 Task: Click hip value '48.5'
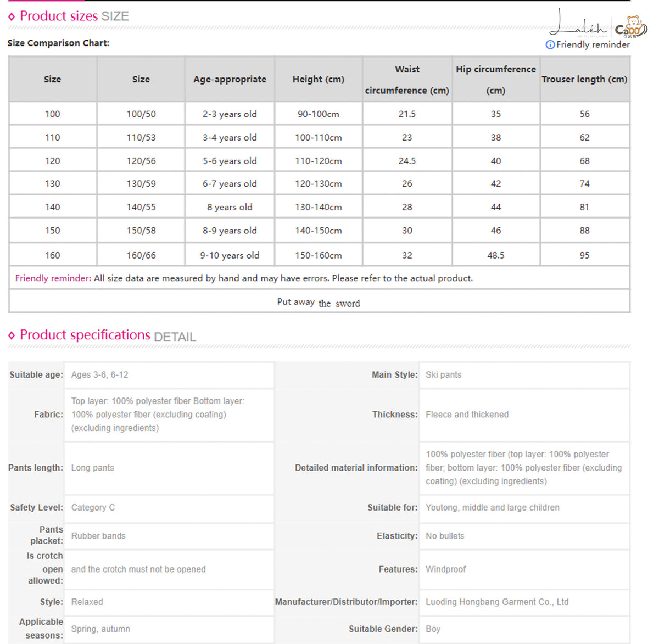coord(496,255)
